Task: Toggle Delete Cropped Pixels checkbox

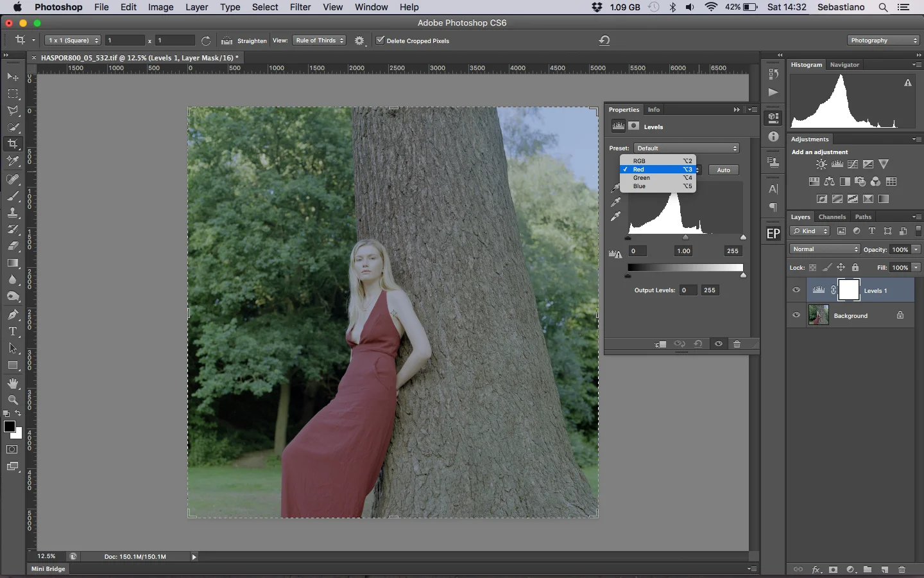Action: pyautogui.click(x=380, y=40)
